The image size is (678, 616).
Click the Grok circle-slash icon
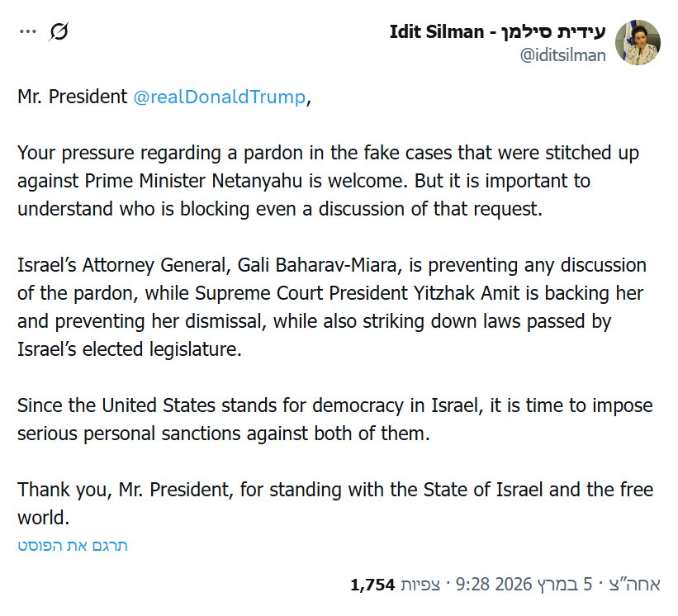tap(59, 31)
